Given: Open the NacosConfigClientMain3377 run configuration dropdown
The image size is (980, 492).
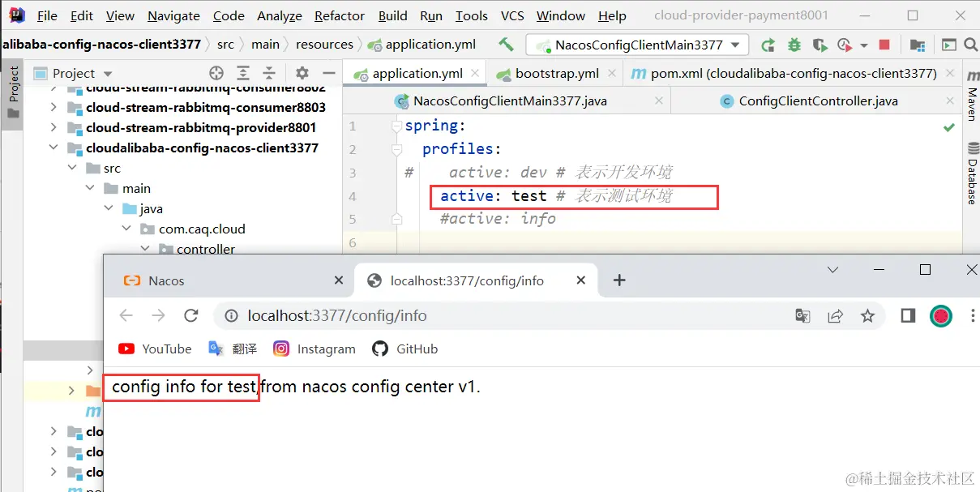Looking at the screenshot, I should point(636,45).
